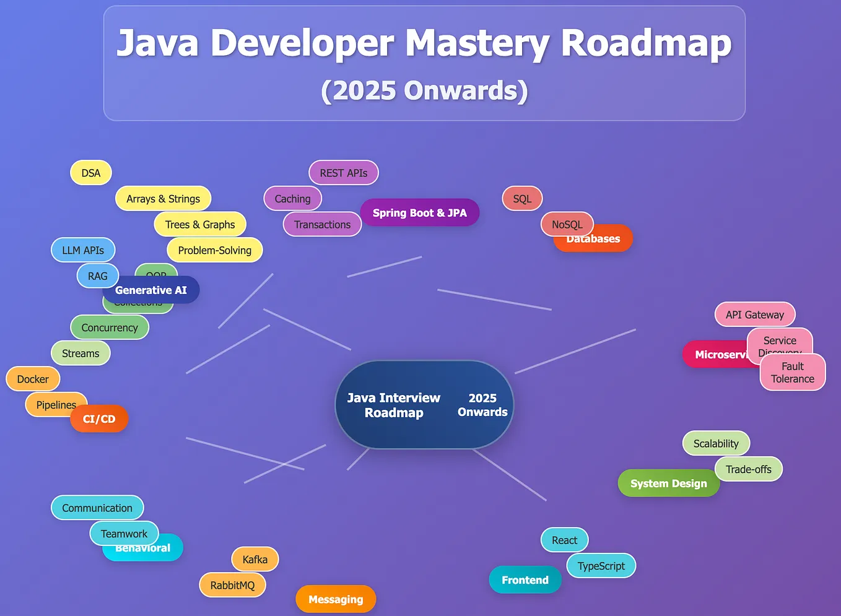This screenshot has width=841, height=616.
Task: Select the API Gateway topic
Action: 754,315
